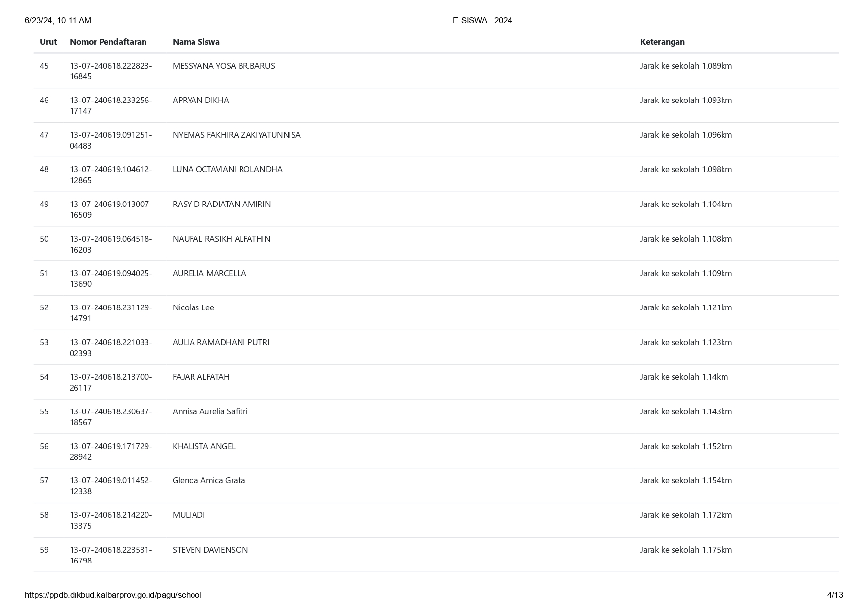868x614 pixels.
Task: Click registration number 13-07-240619.013007-16509
Action: tap(111, 209)
